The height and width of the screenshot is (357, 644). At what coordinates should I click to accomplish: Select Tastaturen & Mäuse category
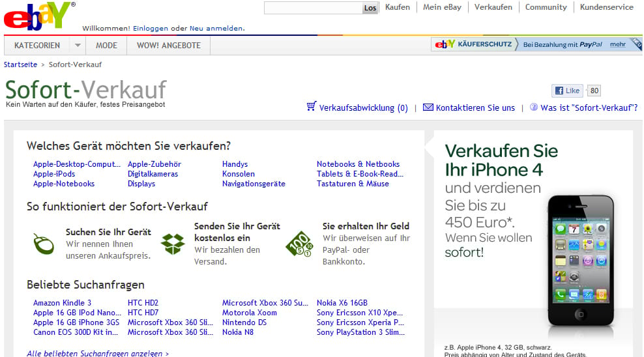(353, 184)
